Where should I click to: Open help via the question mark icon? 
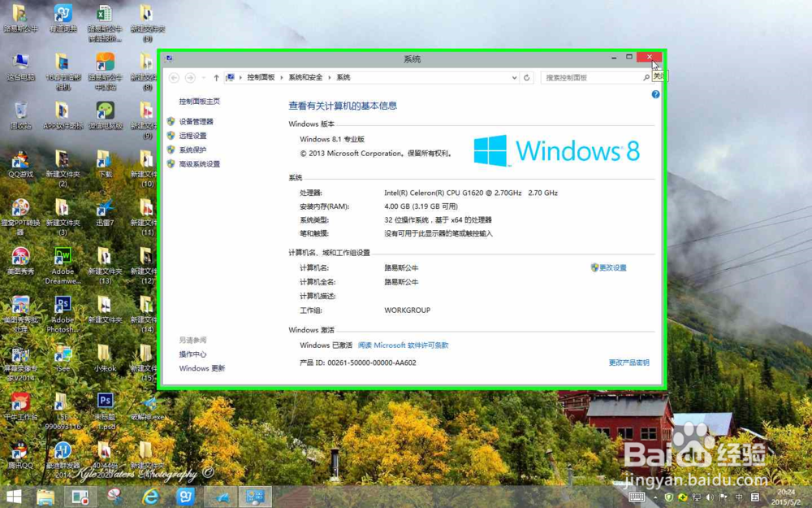654,94
